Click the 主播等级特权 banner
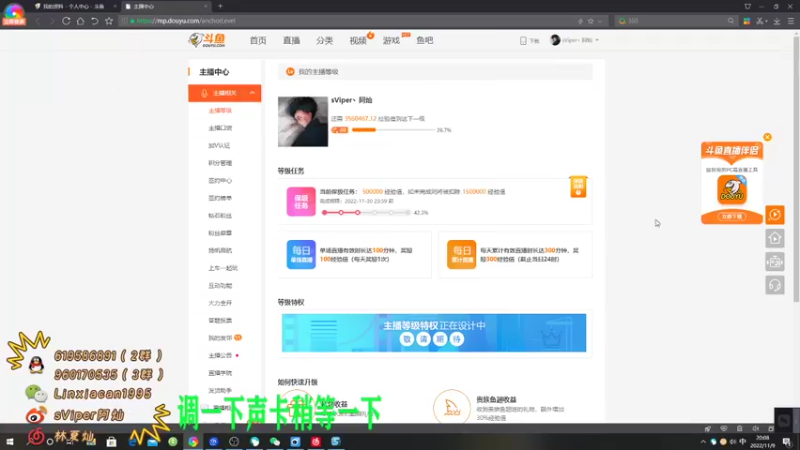This screenshot has width=800, height=450. 434,333
